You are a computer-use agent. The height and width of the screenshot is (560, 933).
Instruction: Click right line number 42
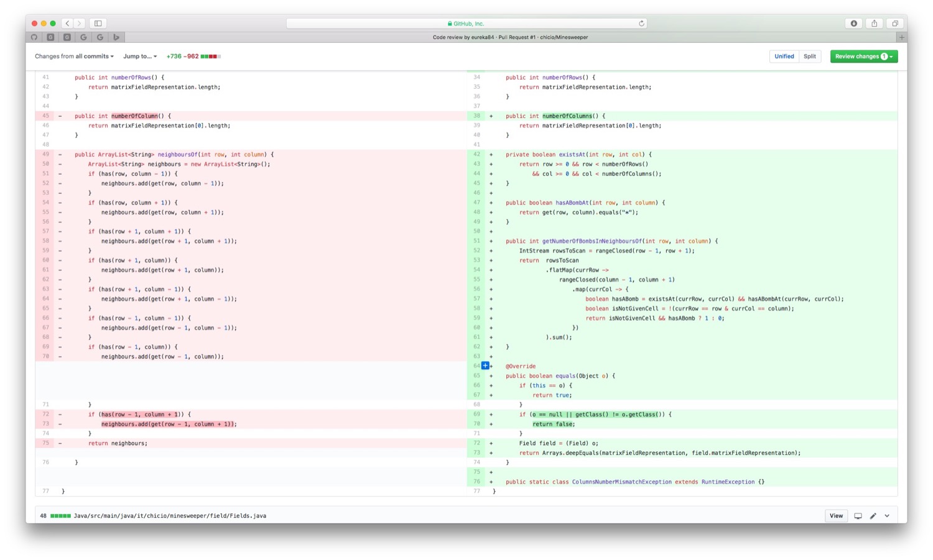click(x=476, y=155)
